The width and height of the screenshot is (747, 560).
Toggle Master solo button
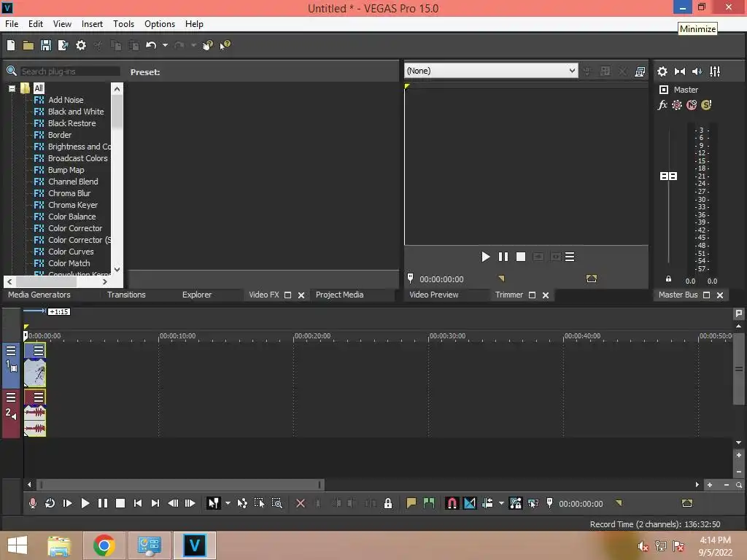coord(706,105)
